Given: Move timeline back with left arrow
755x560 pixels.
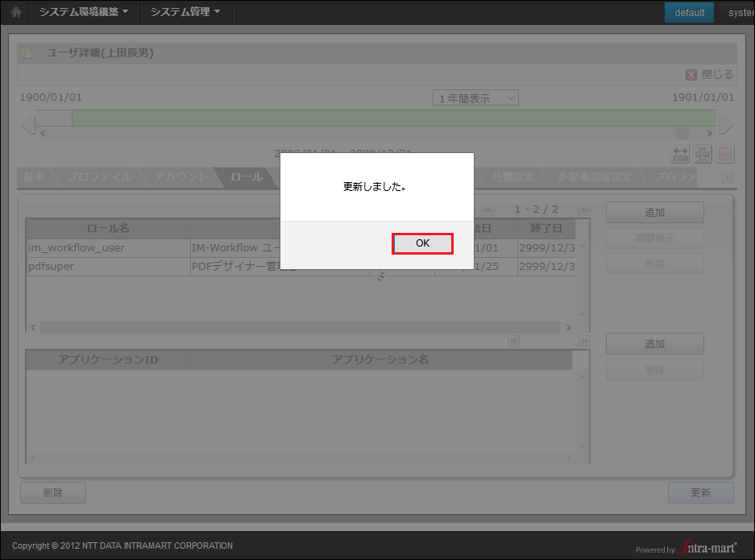Looking at the screenshot, I should (x=28, y=124).
